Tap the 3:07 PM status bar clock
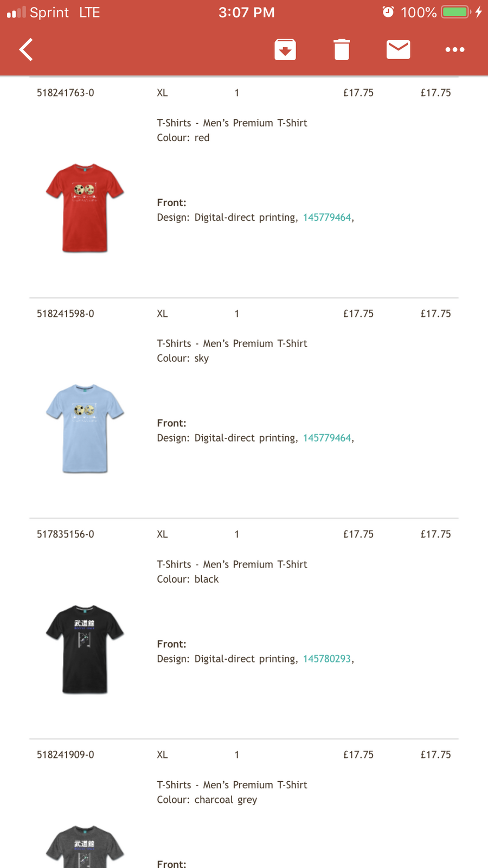 point(247,12)
